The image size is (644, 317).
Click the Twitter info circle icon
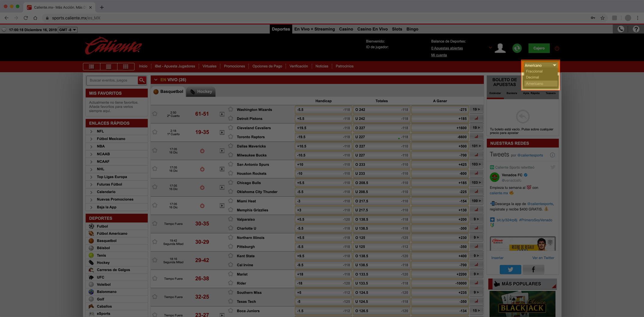coord(552,155)
